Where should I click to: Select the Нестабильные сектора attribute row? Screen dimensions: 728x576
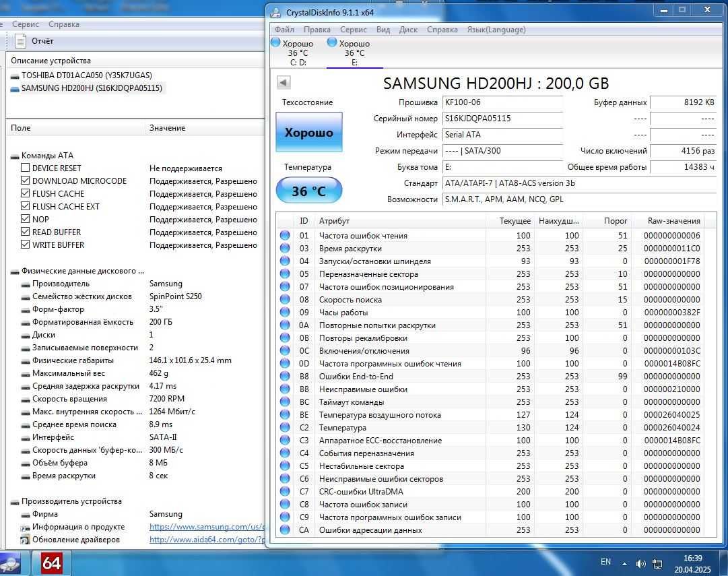click(490, 466)
